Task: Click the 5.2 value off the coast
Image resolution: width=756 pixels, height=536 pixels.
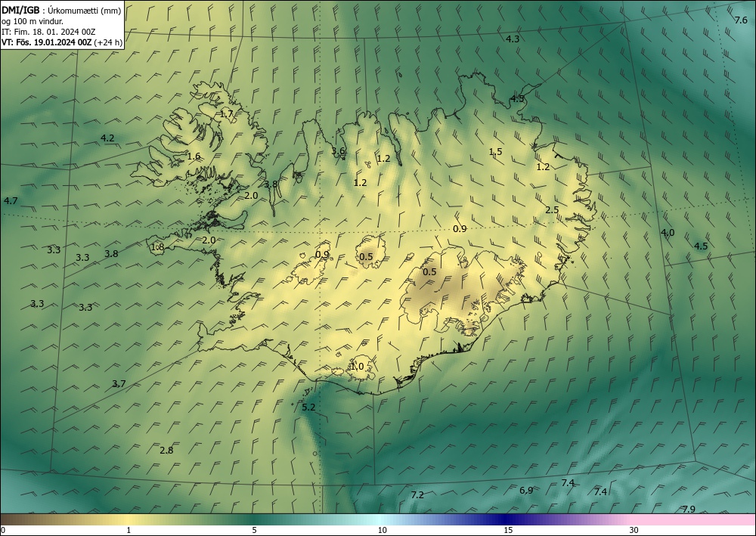Action: (308, 407)
